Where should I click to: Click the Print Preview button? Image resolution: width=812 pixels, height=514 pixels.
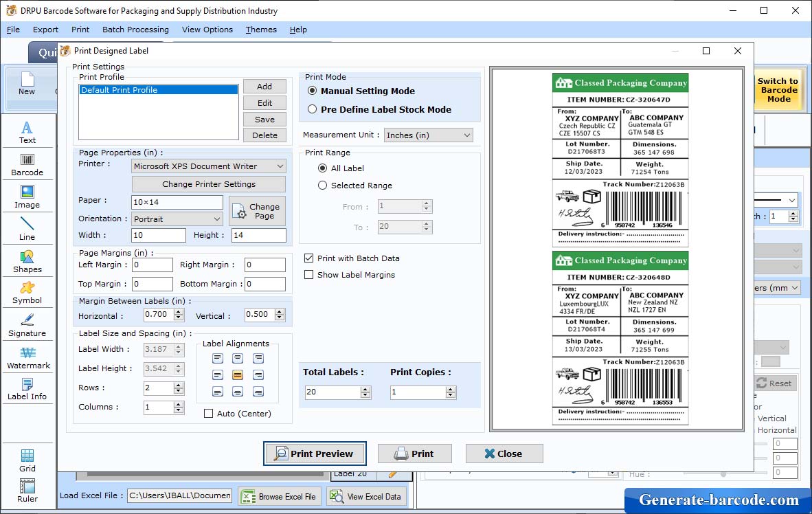315,454
